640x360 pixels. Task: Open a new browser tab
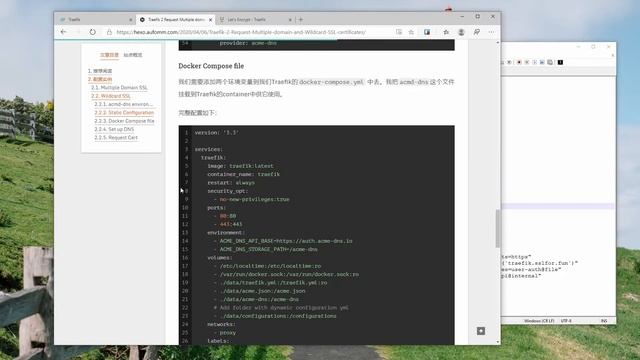point(301,19)
